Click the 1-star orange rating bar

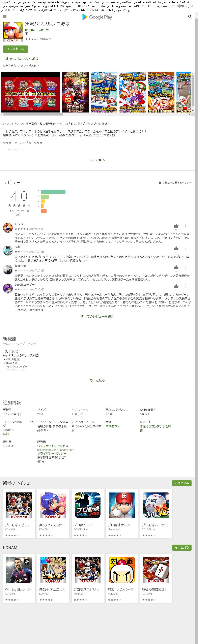pos(44,211)
